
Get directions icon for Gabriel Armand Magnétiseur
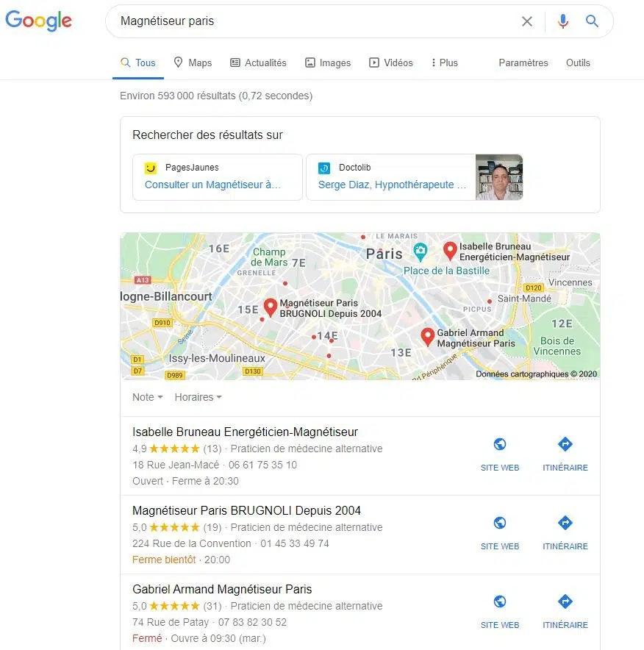pos(565,601)
